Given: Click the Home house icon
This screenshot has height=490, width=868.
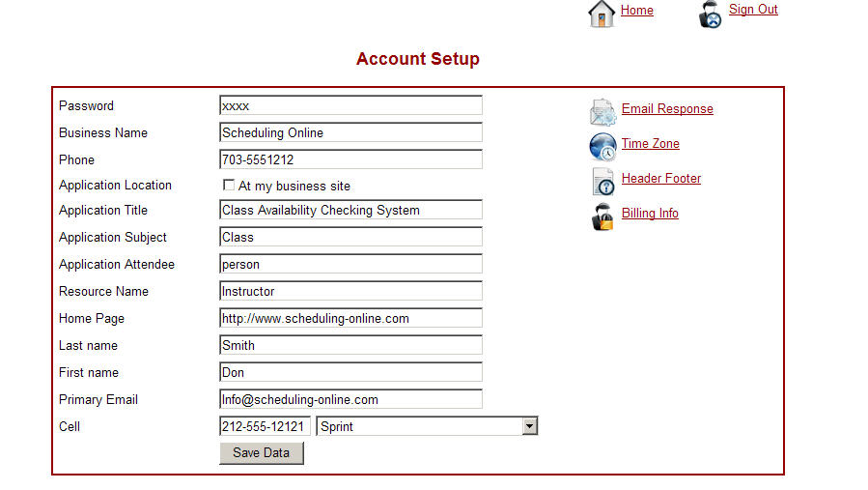Looking at the screenshot, I should point(602,14).
